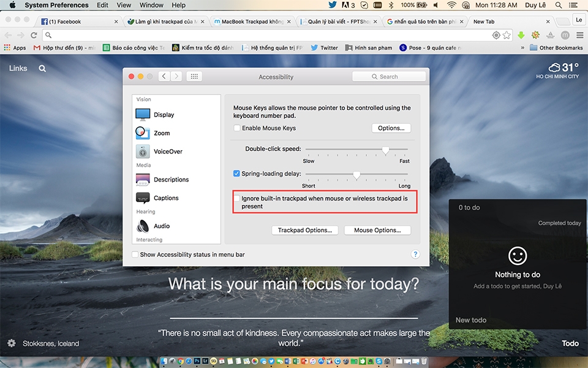Enable Show Accessibility status in menu bar
588x368 pixels.
135,254
